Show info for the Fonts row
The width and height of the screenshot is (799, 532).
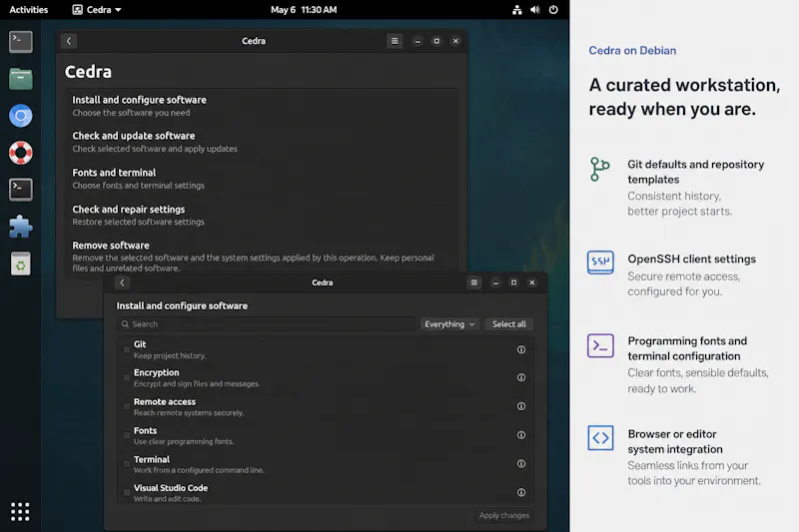tap(520, 435)
